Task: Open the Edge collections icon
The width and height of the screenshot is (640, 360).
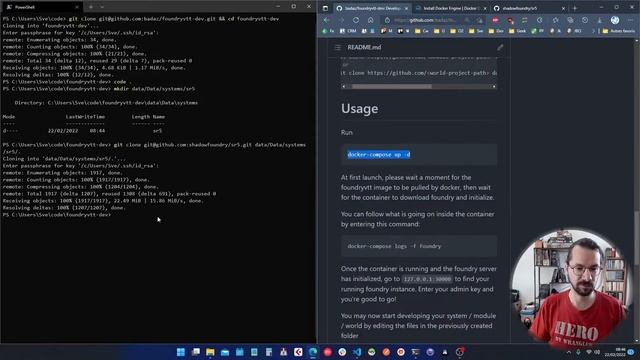Action: coord(570,20)
